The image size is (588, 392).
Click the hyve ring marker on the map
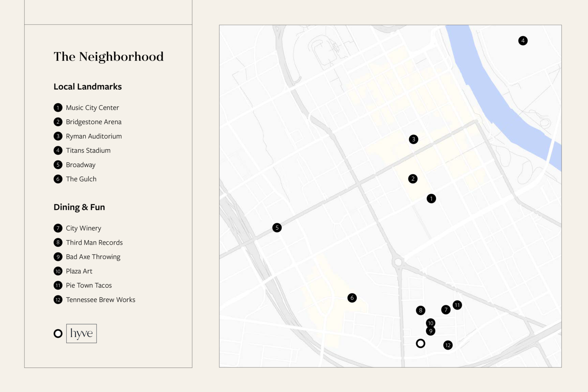tap(421, 343)
